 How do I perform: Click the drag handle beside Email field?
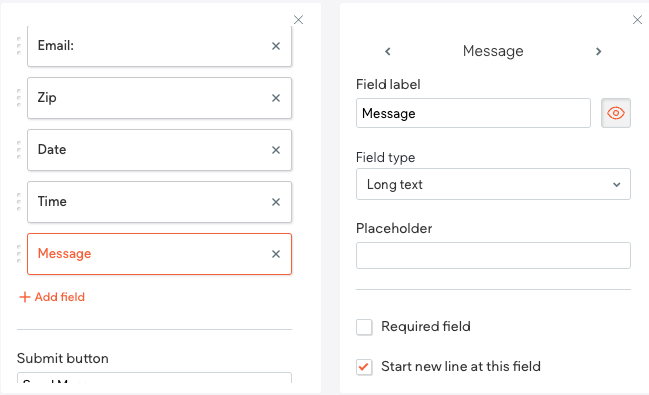tap(19, 46)
